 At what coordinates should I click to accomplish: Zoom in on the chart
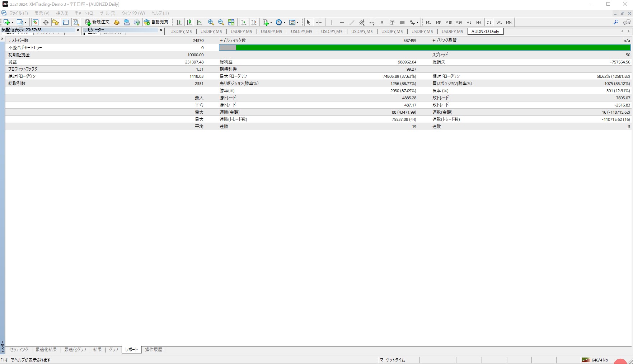pyautogui.click(x=211, y=22)
